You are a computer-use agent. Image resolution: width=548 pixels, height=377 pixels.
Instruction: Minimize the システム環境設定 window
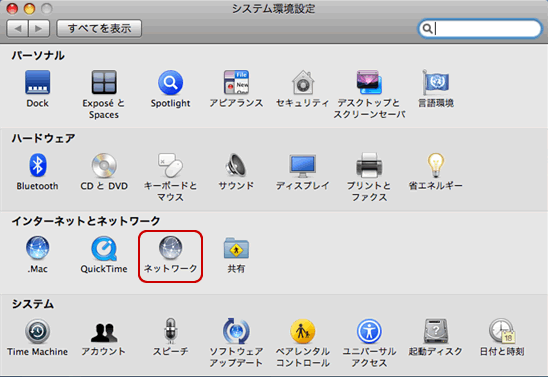[x=29, y=8]
